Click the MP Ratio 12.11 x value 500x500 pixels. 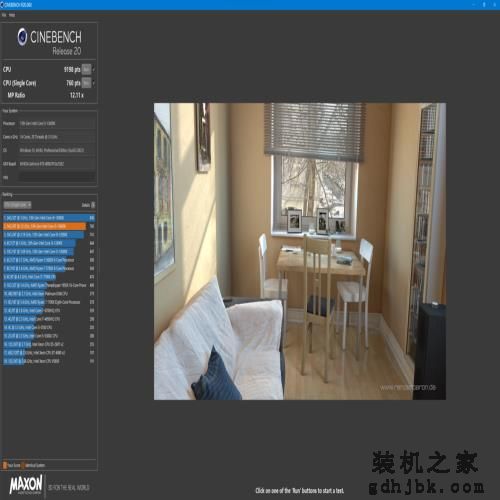click(x=77, y=95)
